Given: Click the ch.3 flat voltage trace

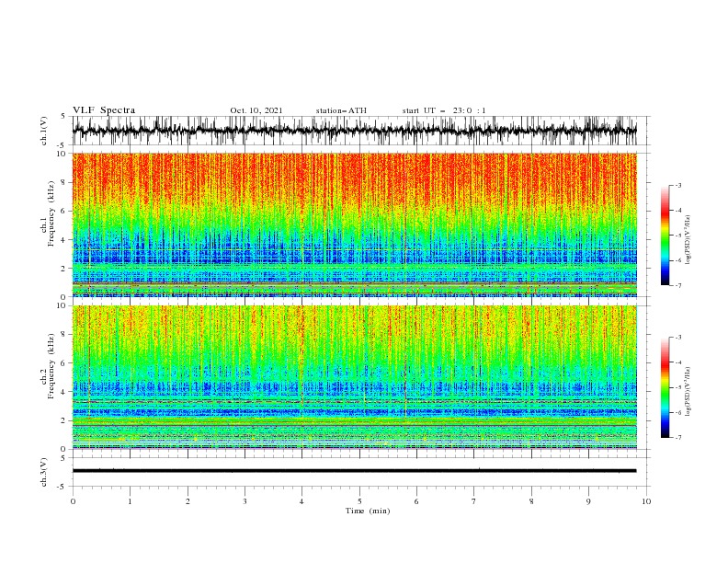Looking at the screenshot, I should click(354, 471).
